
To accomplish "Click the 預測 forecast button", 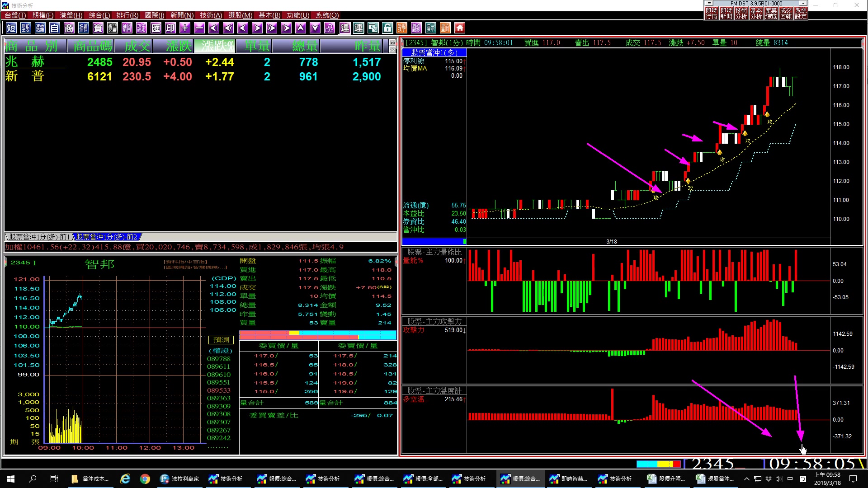I will [221, 340].
